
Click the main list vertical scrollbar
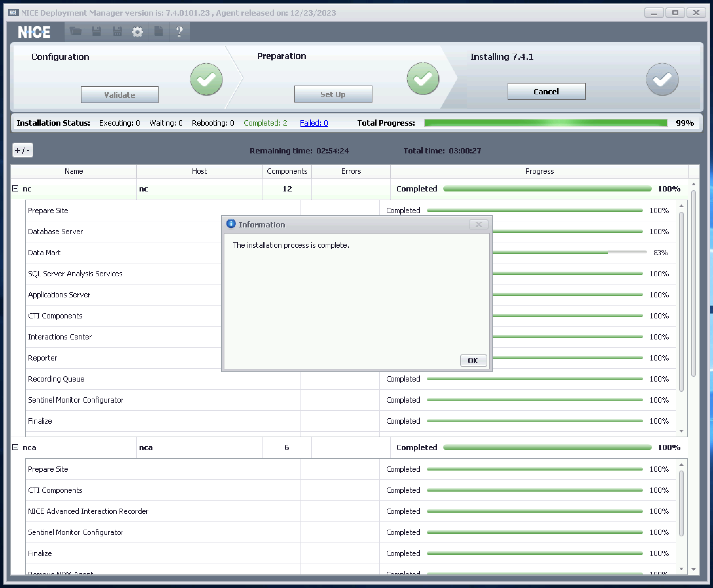pyautogui.click(x=693, y=283)
